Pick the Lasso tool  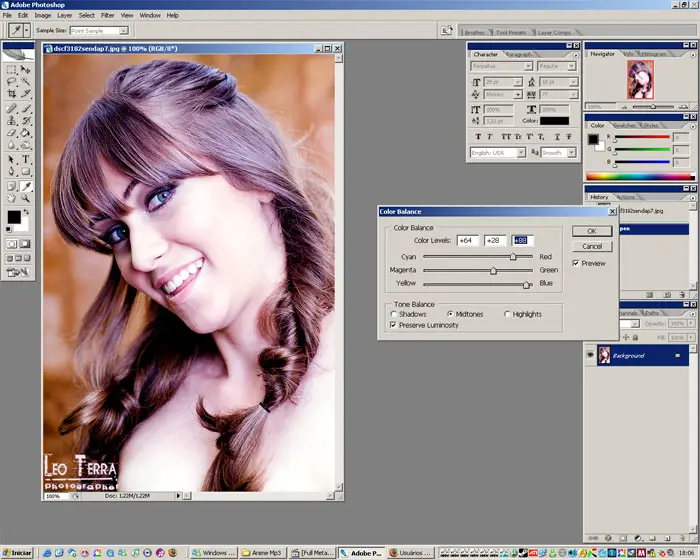pos(12,81)
